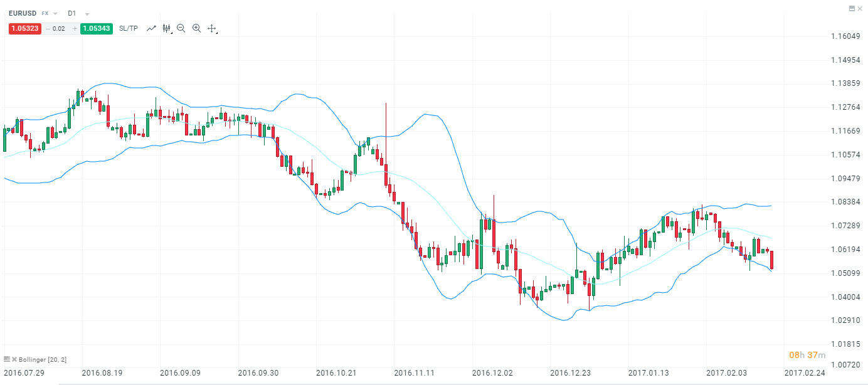Viewport: 868px width, 385px height.
Task: Toggle the red sell price 1.05323
Action: (24, 28)
